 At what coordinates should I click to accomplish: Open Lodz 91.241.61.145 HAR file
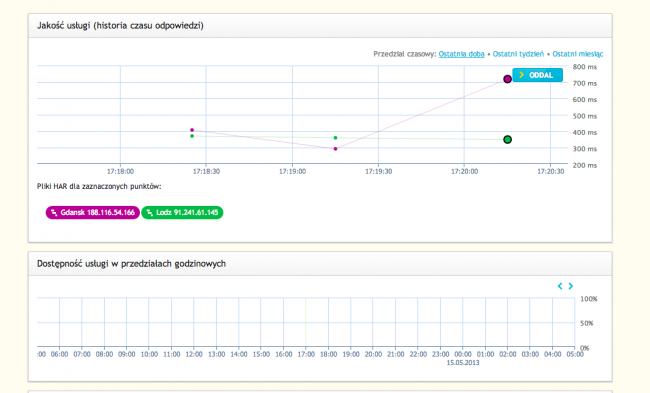pos(182,213)
